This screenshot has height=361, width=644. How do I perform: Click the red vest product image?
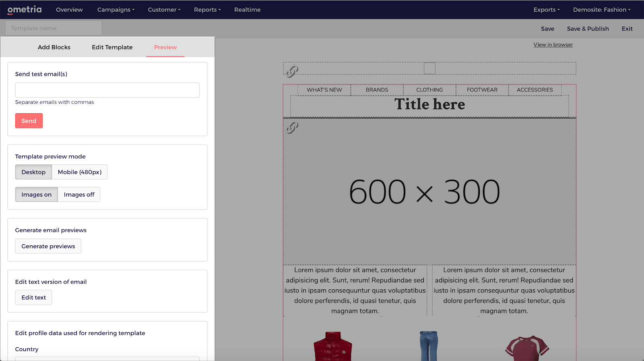tap(333, 346)
